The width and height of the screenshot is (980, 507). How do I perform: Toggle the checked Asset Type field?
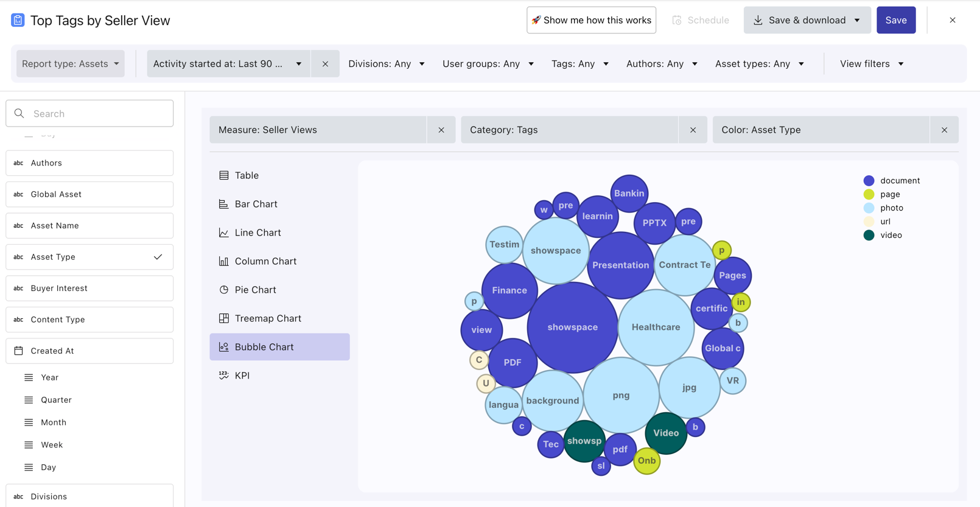tap(89, 257)
